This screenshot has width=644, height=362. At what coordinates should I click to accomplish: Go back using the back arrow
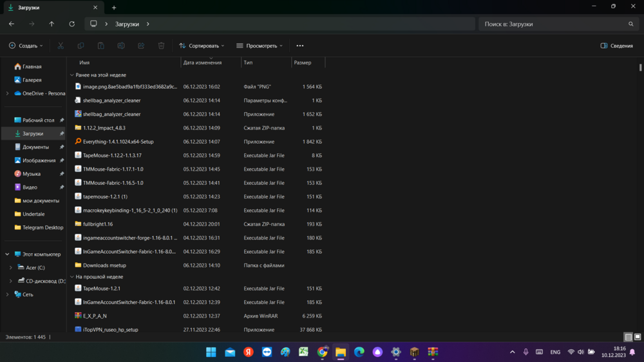point(12,24)
